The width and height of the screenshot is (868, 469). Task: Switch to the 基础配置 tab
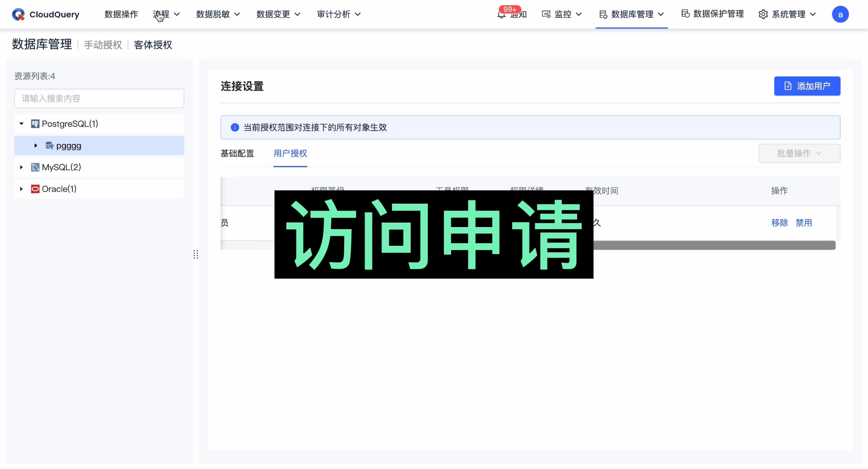[237, 153]
